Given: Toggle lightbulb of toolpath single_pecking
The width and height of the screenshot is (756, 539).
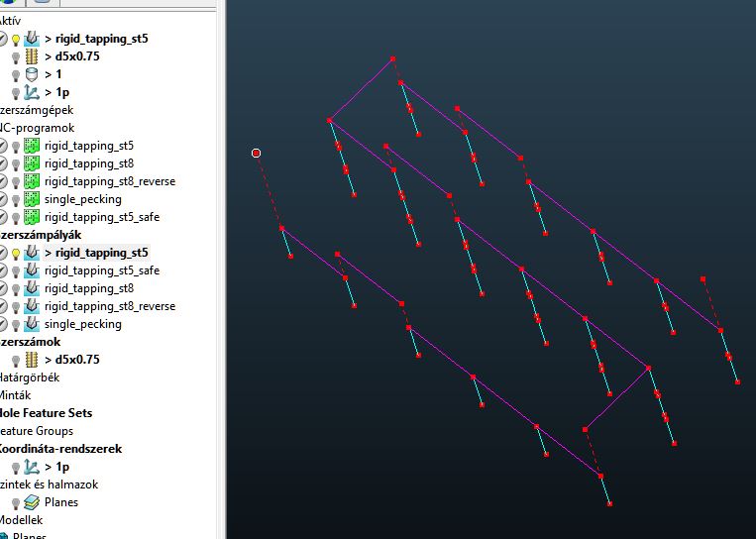Looking at the screenshot, I should (x=16, y=325).
